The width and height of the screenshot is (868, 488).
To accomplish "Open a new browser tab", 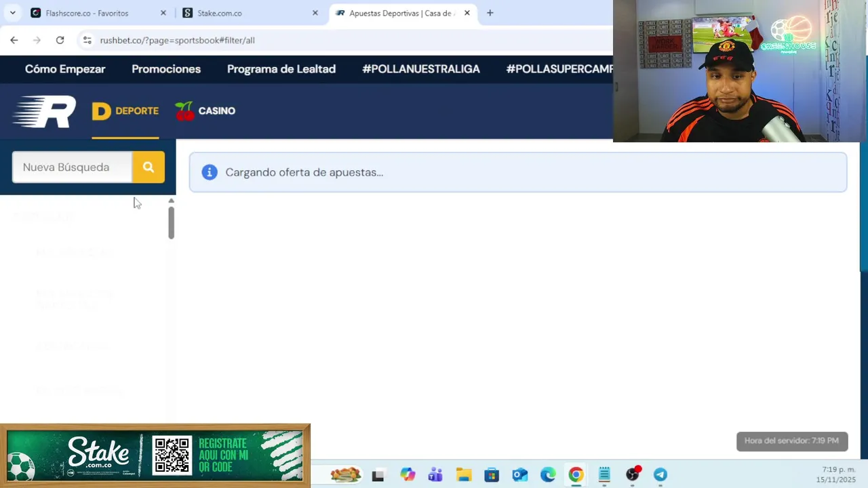I will (x=490, y=13).
